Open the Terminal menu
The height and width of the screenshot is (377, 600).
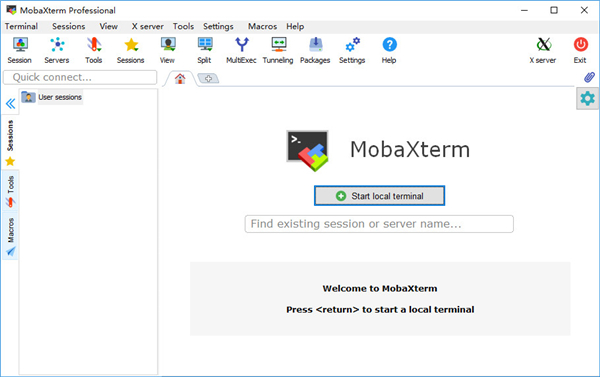pos(21,26)
